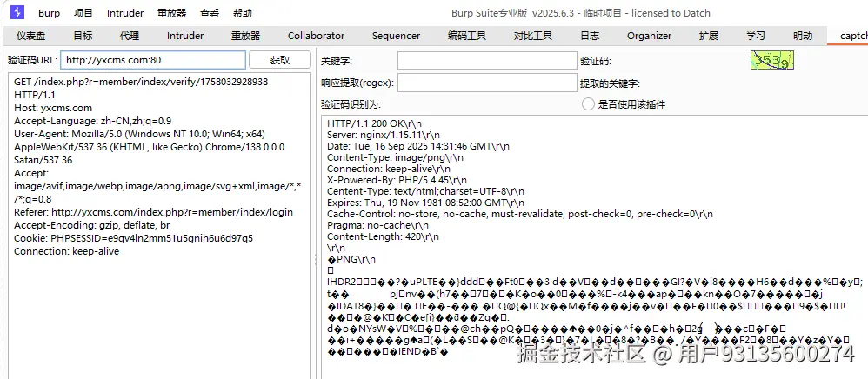
Task: Switch to the 编码工具 tab
Action: tap(467, 36)
